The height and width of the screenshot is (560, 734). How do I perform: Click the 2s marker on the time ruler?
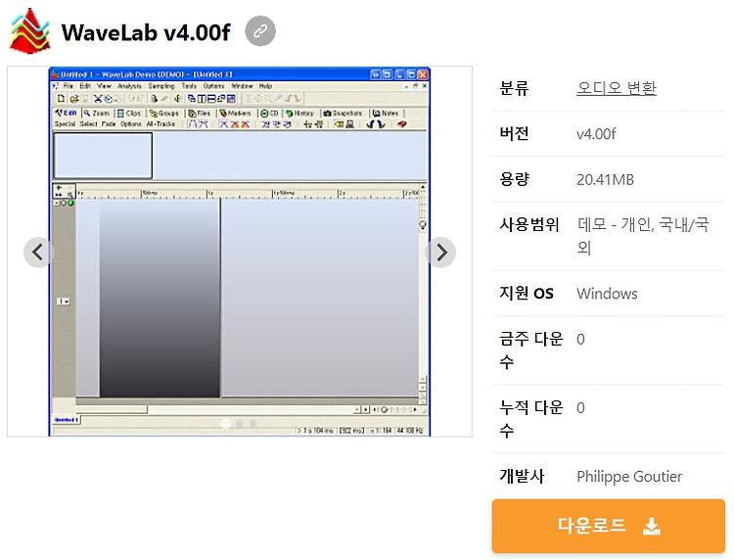[x=343, y=193]
